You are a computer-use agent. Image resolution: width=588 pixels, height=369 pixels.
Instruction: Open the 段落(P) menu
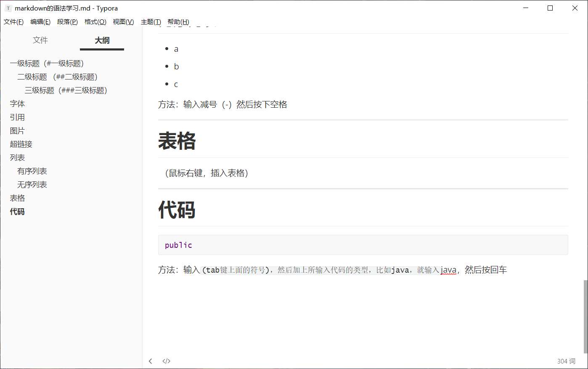coord(67,22)
